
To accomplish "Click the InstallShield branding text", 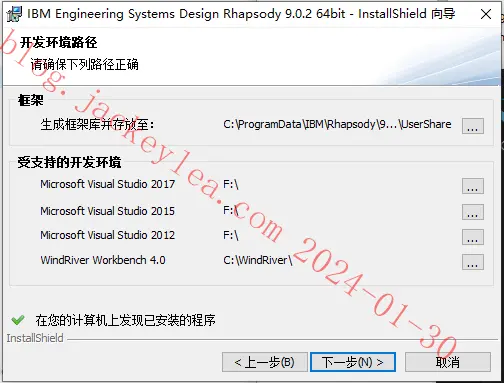I will click(35, 338).
